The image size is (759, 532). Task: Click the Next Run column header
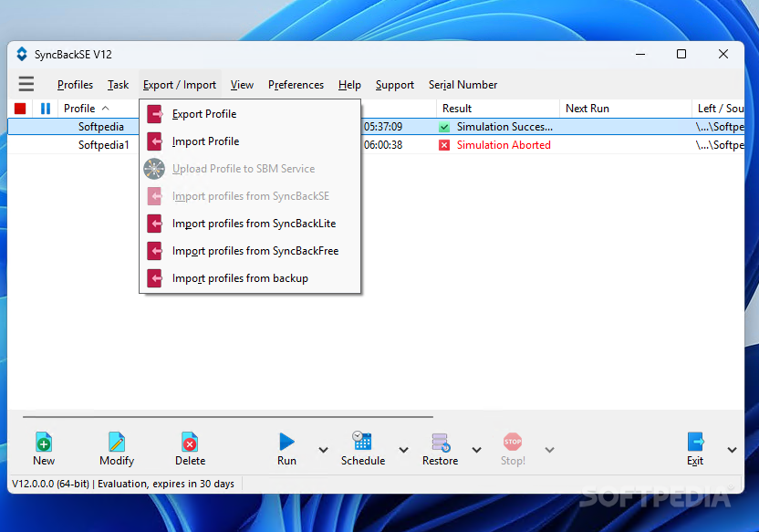[626, 109]
